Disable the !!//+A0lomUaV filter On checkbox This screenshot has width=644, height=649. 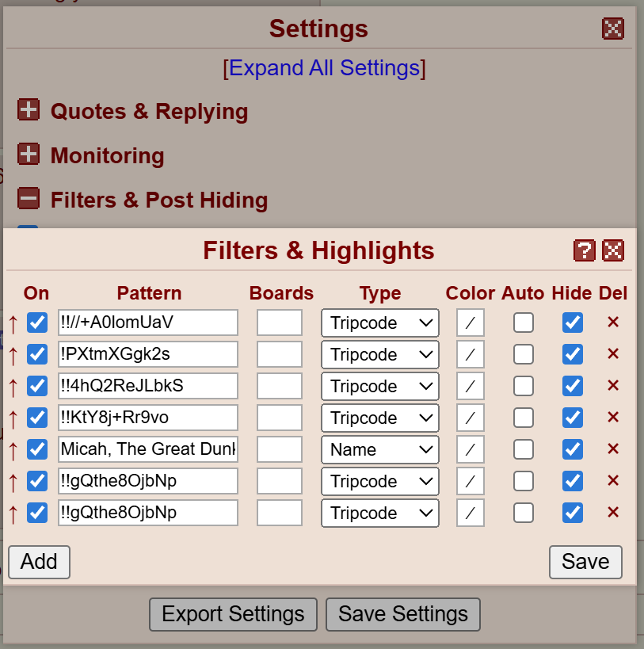37,323
